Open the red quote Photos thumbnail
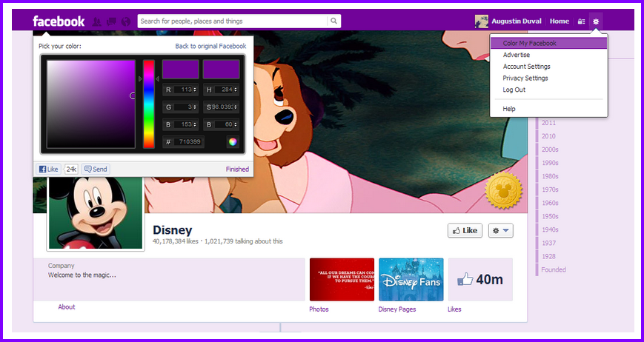 point(342,279)
